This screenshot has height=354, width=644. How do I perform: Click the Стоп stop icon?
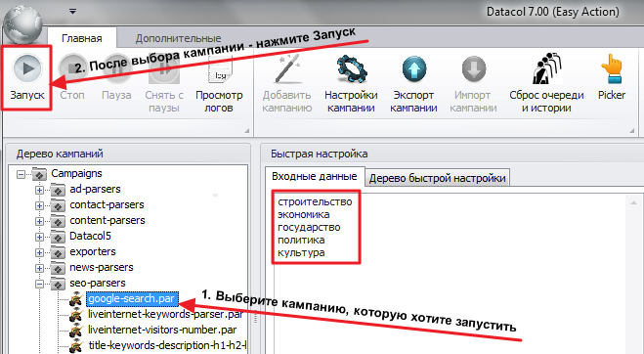point(72,68)
